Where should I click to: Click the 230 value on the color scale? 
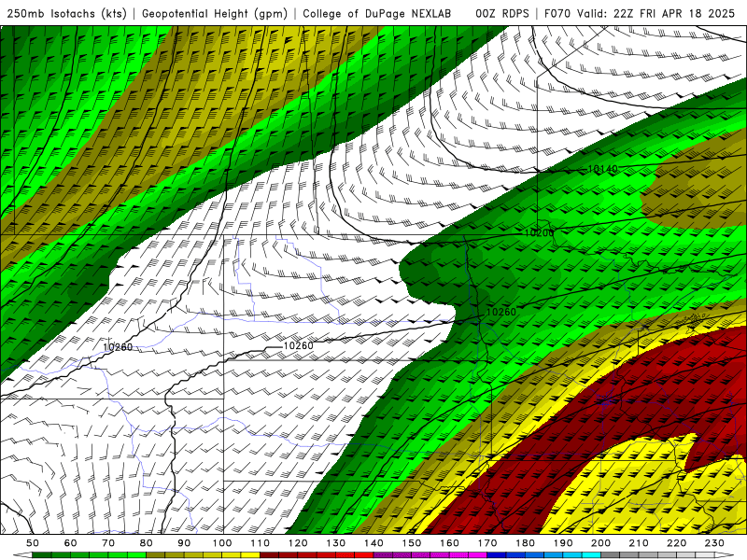(714, 543)
